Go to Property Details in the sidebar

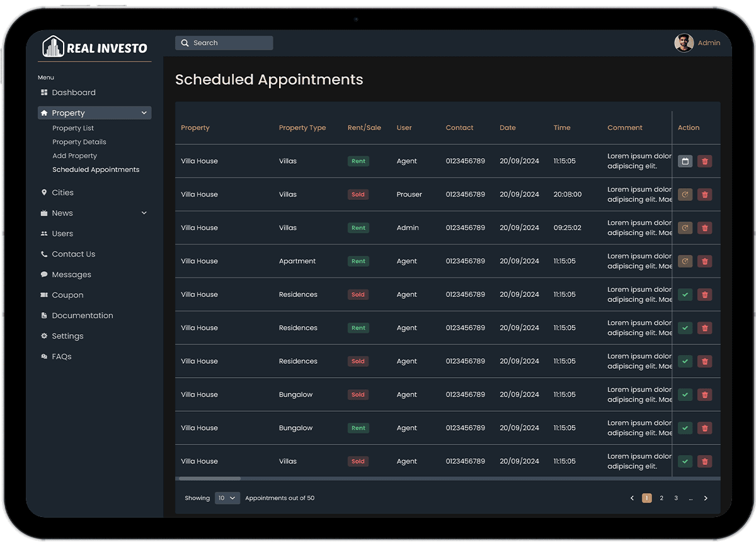[x=79, y=142]
